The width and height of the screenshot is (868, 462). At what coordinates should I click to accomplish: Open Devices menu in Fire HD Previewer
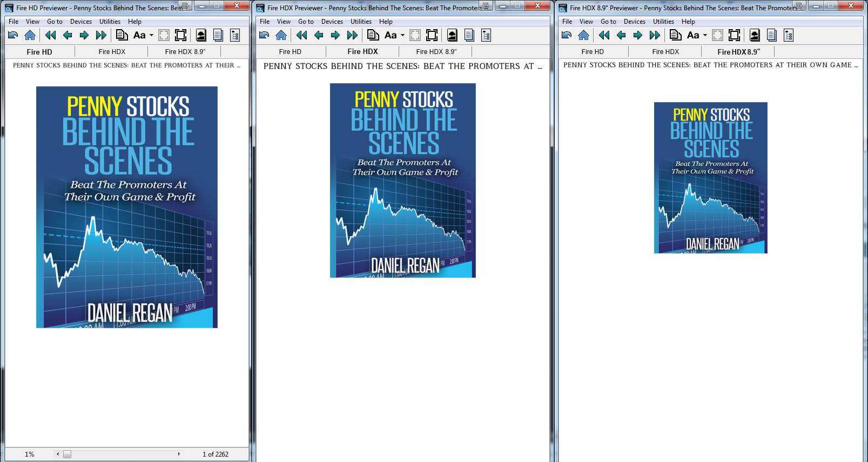(x=81, y=22)
